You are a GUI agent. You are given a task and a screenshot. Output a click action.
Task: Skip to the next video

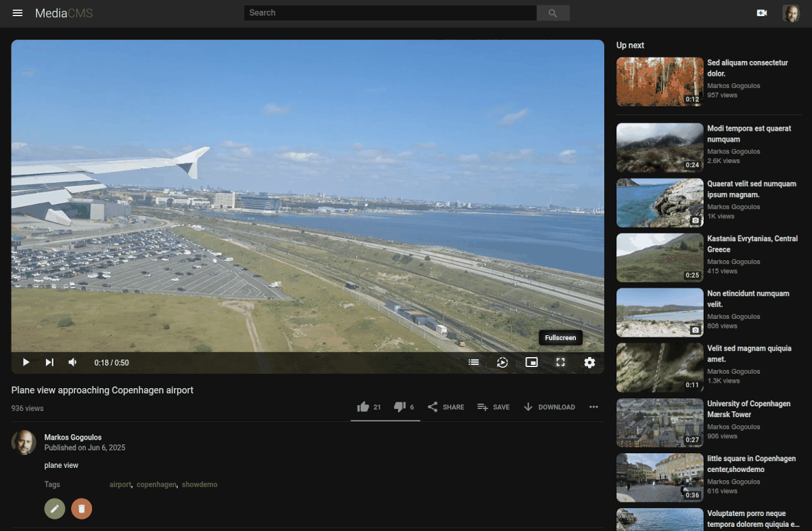pos(49,362)
